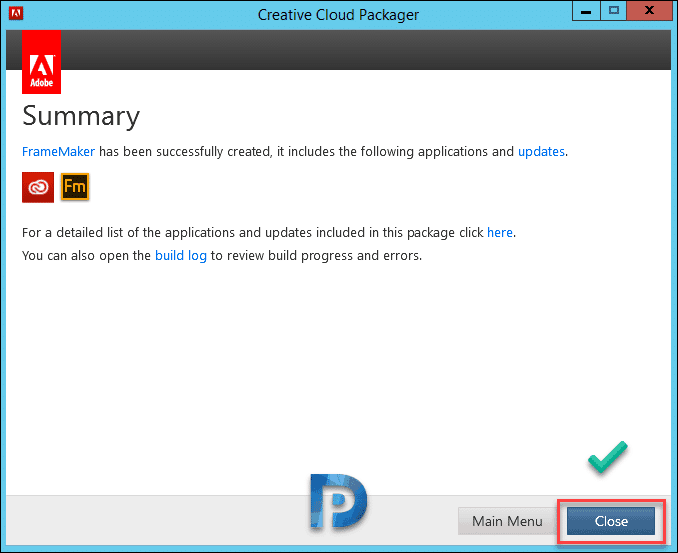Click the Creative Cloud Packager title text

tap(338, 15)
